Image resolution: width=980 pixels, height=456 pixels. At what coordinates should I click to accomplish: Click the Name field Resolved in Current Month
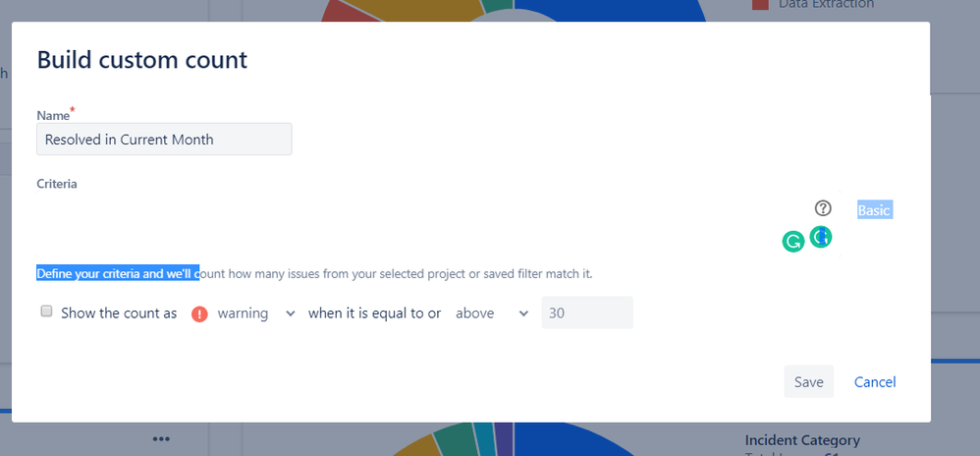click(x=164, y=139)
